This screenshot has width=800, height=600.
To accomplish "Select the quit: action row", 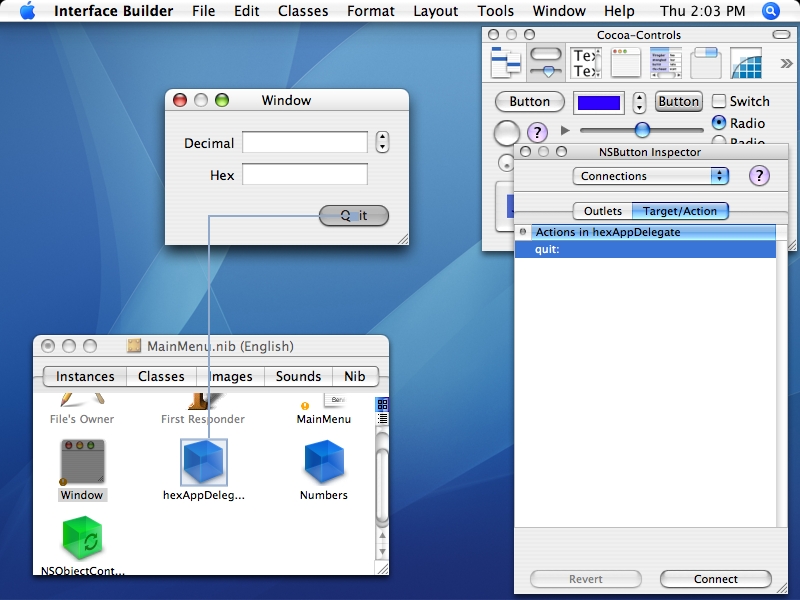I will point(645,249).
